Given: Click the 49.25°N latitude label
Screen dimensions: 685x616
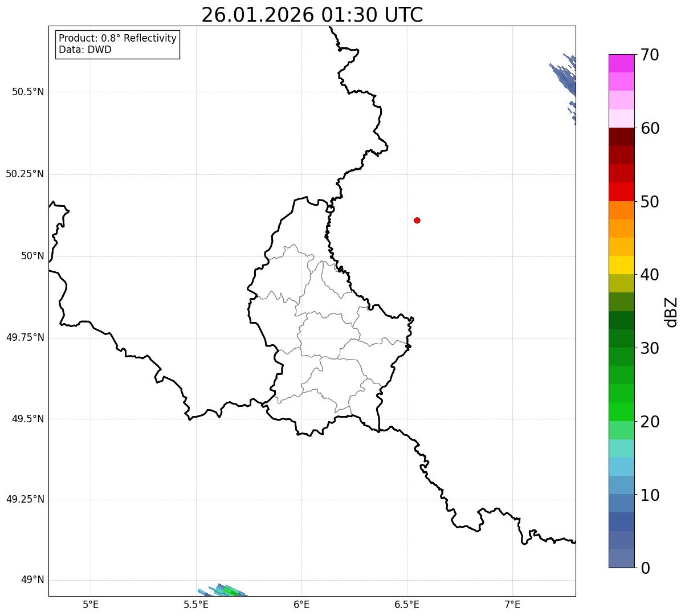Looking at the screenshot, I should coord(25,499).
